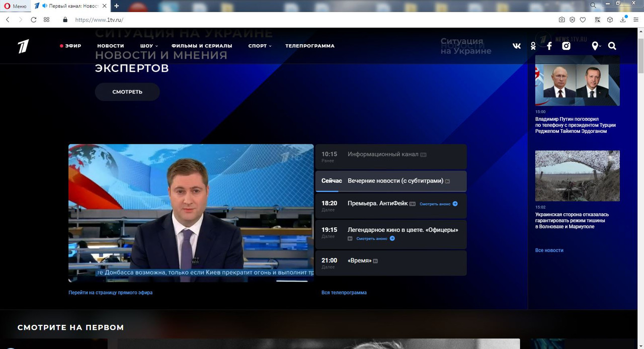Open a new tab with plus button
Screen dimensions: 644x349
pyautogui.click(x=117, y=6)
